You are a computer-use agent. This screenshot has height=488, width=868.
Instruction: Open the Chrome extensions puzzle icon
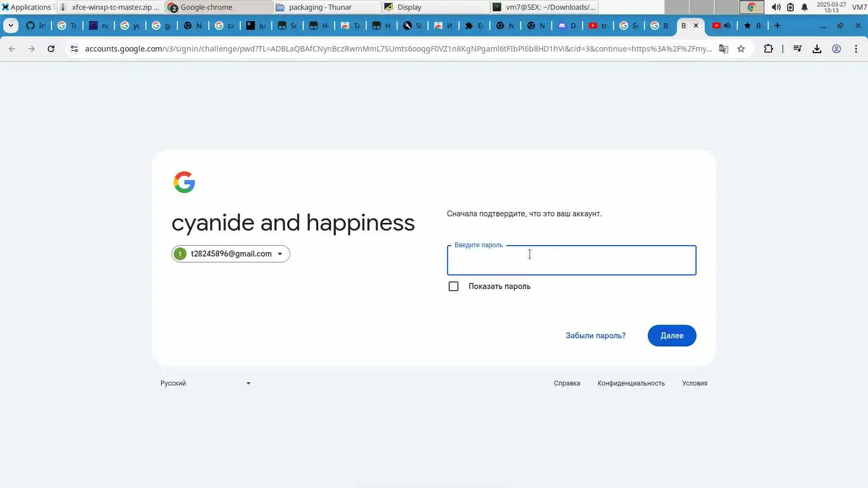coord(768,49)
